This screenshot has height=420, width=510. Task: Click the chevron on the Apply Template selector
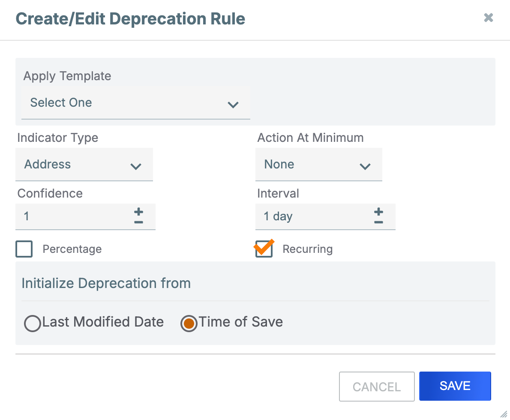pos(233,105)
